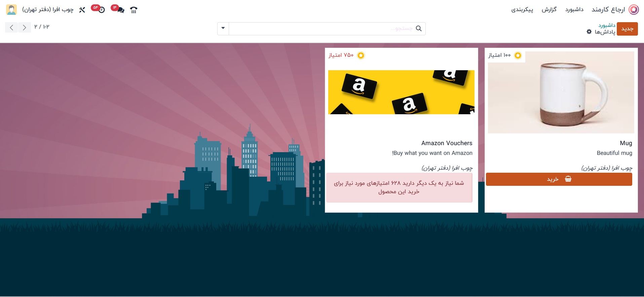Click the ۶۲۸ points needed warning message

click(399, 187)
